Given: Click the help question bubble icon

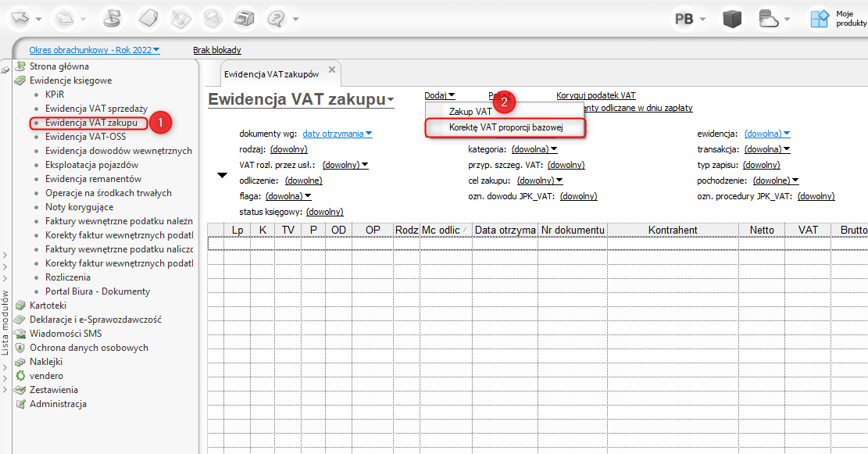Looking at the screenshot, I should pyautogui.click(x=276, y=18).
